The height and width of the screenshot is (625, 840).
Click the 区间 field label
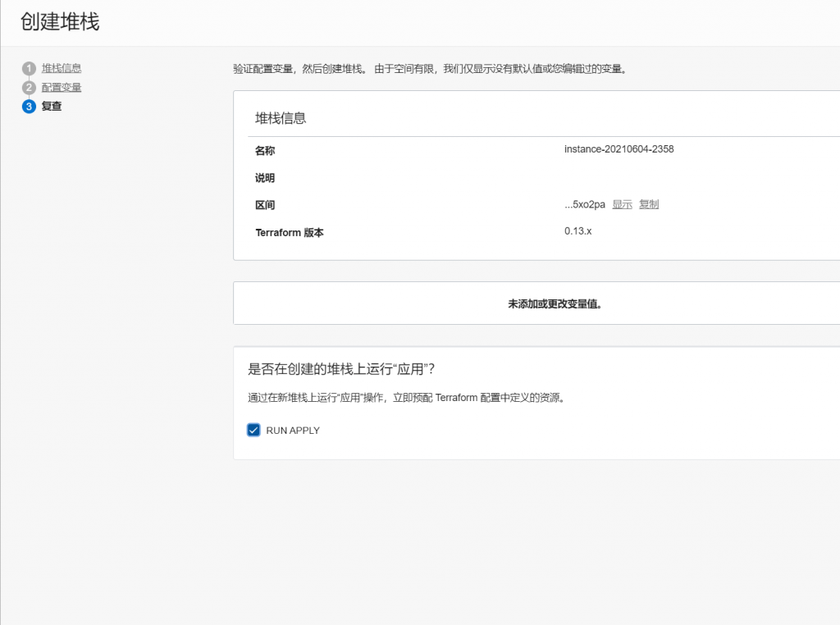265,205
